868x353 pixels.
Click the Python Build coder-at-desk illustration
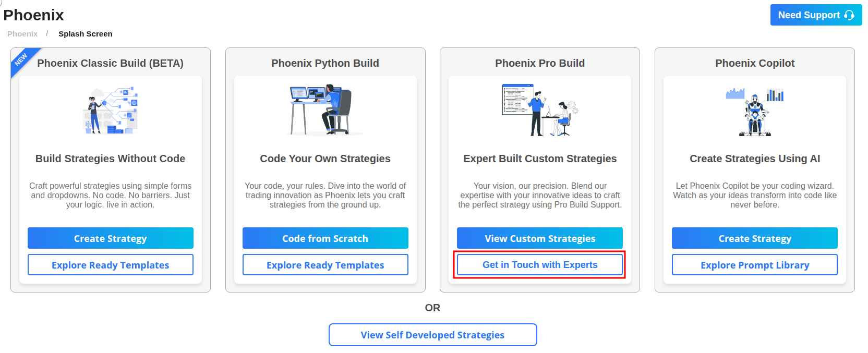pyautogui.click(x=325, y=110)
